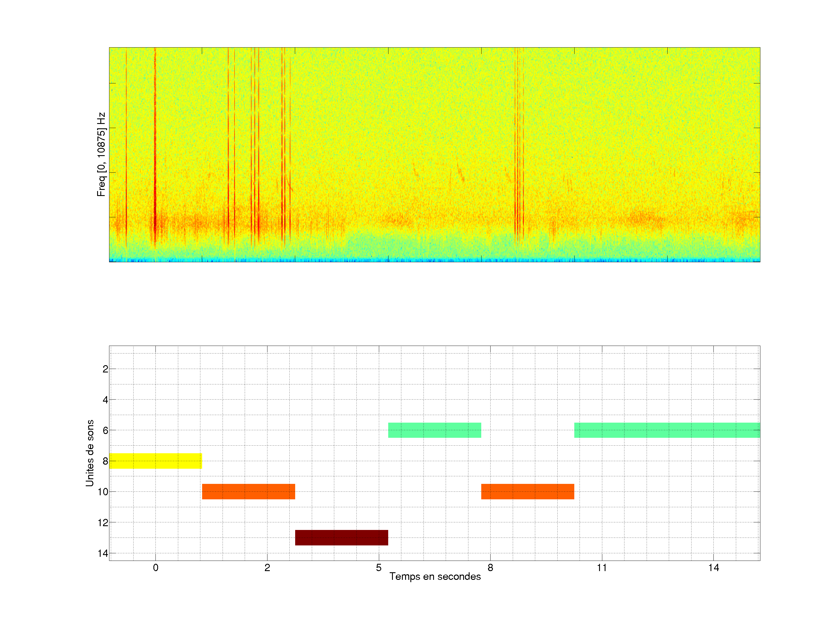Select the long green bar on the right
The image size is (840, 630).
coord(667,430)
